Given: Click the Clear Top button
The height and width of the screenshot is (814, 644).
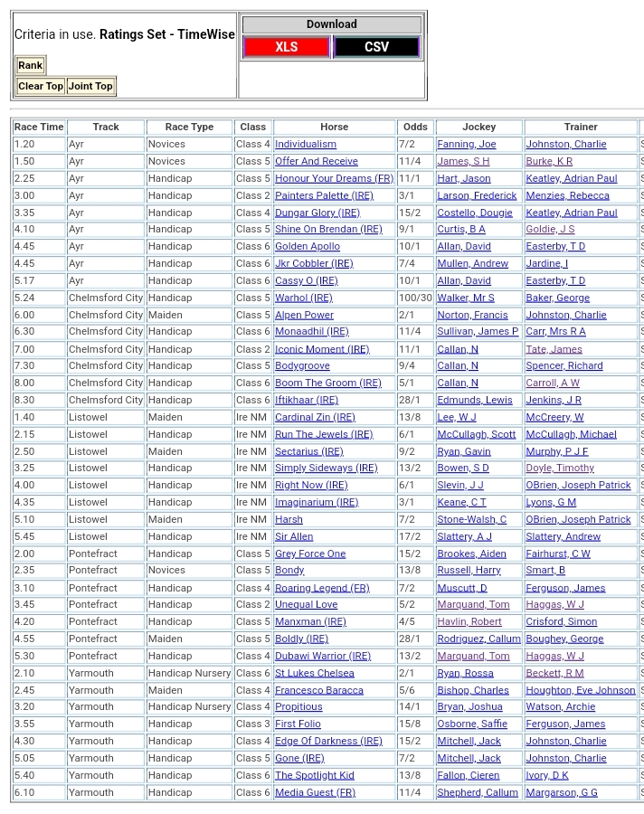Looking at the screenshot, I should click(x=41, y=86).
